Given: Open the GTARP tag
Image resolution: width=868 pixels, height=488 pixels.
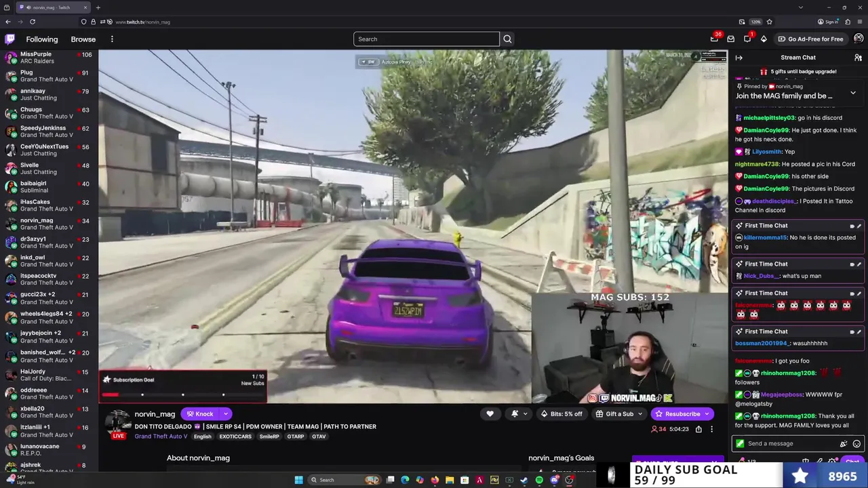Looking at the screenshot, I should 295,436.
